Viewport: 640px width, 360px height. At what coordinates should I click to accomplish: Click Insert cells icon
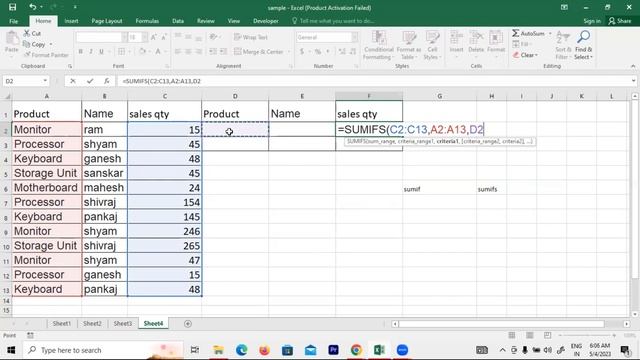tap(456, 38)
